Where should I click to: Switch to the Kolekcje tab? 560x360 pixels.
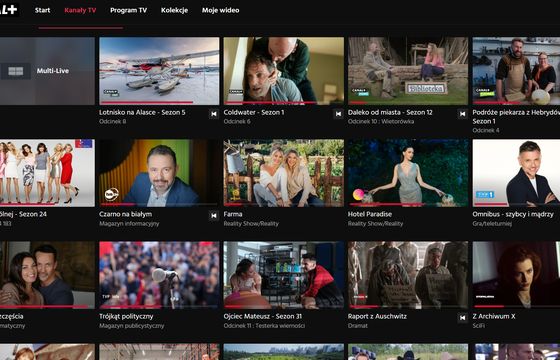click(174, 10)
